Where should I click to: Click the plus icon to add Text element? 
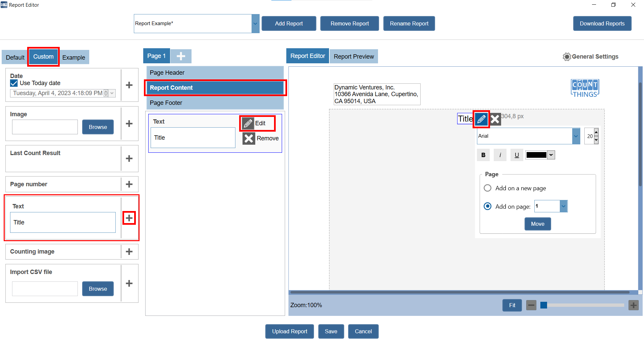129,218
